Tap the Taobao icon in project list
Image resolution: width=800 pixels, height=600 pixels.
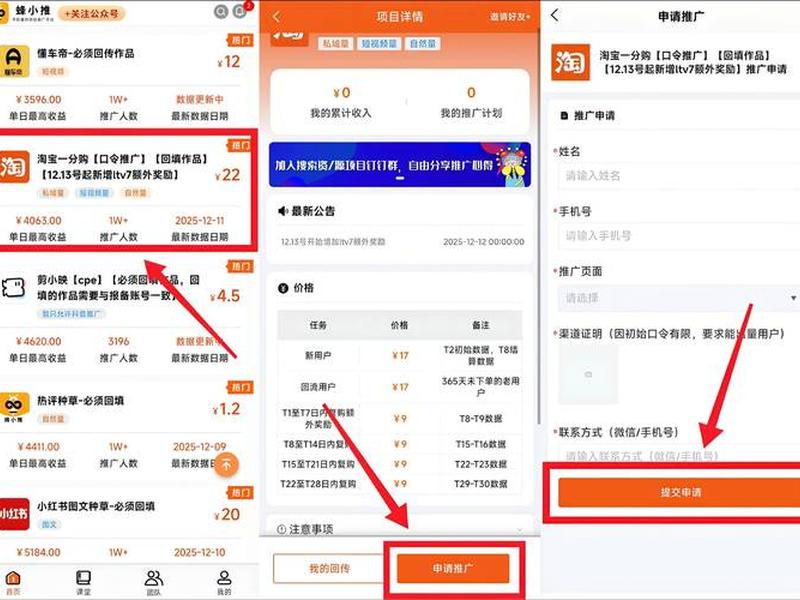pyautogui.click(x=14, y=166)
